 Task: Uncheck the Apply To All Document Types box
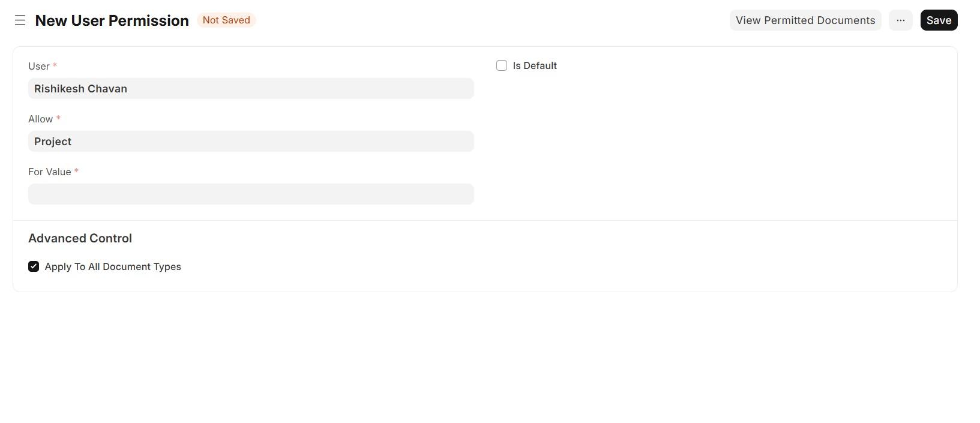[x=34, y=266]
